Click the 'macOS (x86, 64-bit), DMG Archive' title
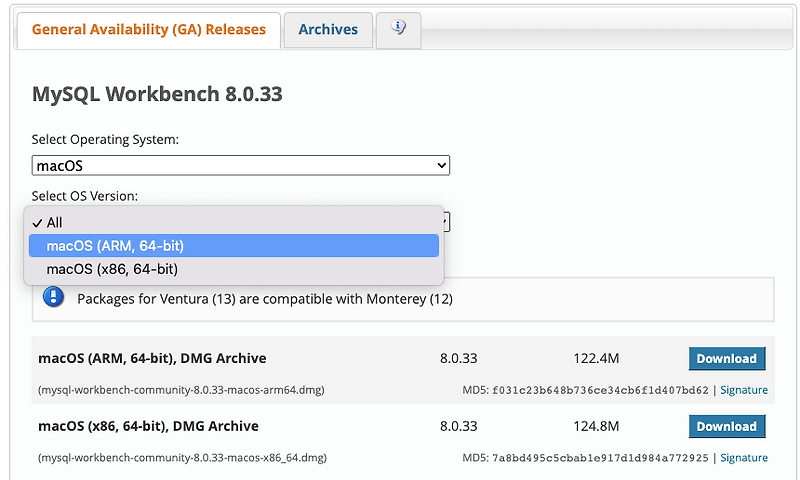This screenshot has width=800, height=480. pyautogui.click(x=148, y=426)
